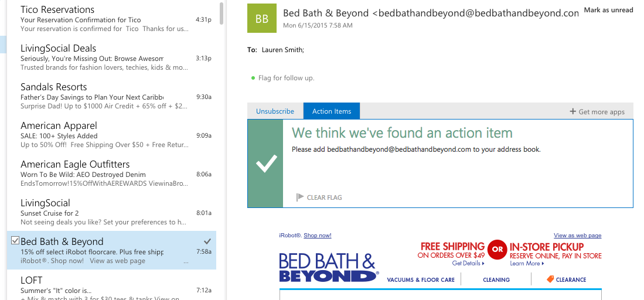The height and width of the screenshot is (300, 644).
Task: Switch to the Unsubscribe tab
Action: 275,111
